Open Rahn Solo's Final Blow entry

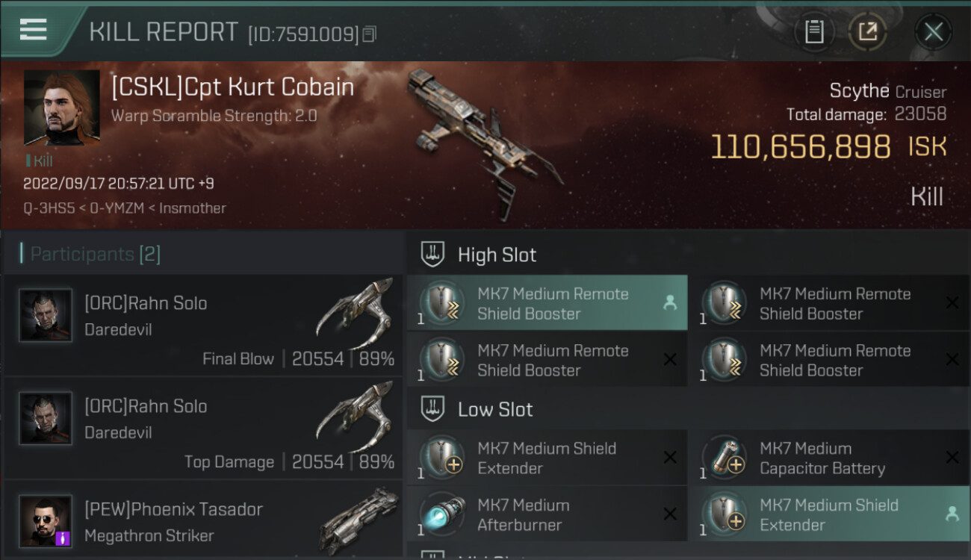tap(203, 325)
